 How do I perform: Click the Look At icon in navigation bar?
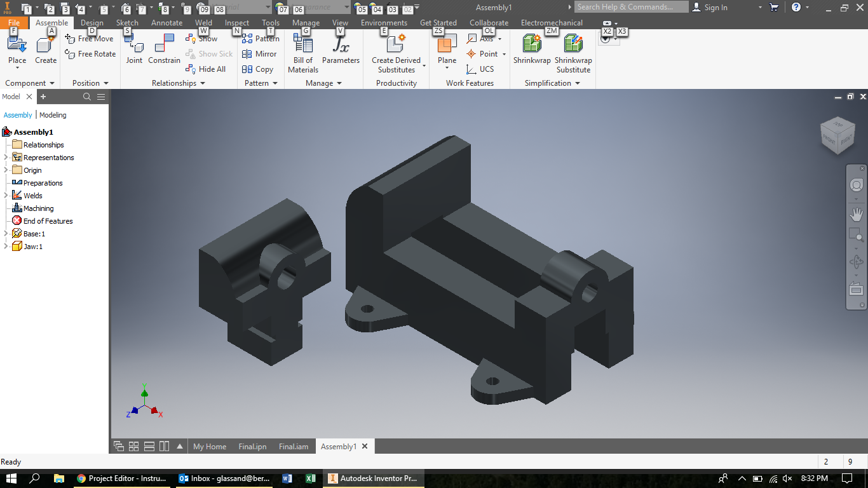pyautogui.click(x=856, y=289)
